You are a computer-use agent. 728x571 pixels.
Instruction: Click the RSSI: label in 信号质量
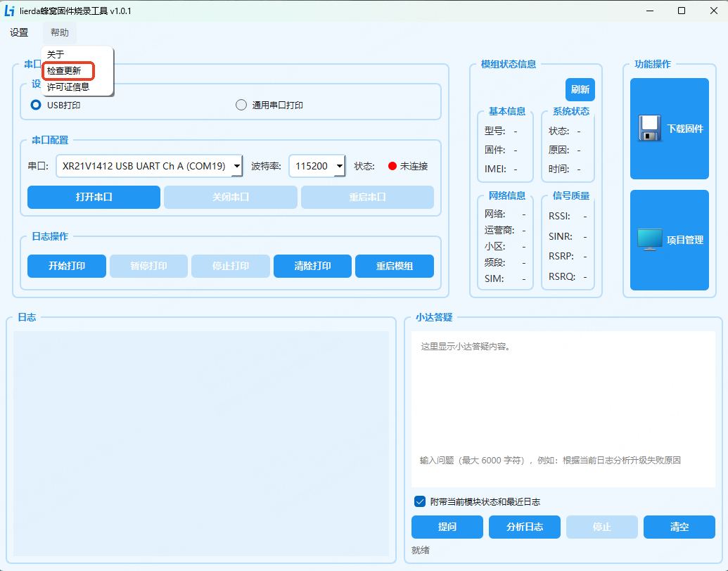(x=559, y=216)
